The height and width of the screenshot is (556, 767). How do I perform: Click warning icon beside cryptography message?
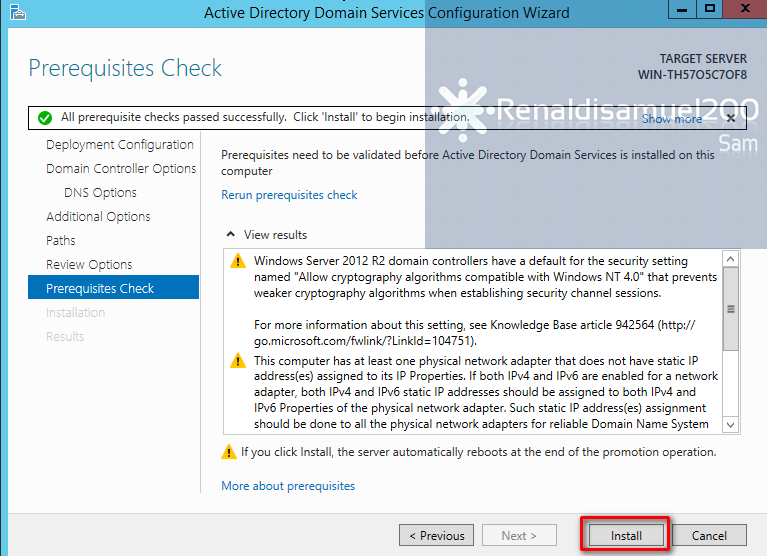(238, 261)
